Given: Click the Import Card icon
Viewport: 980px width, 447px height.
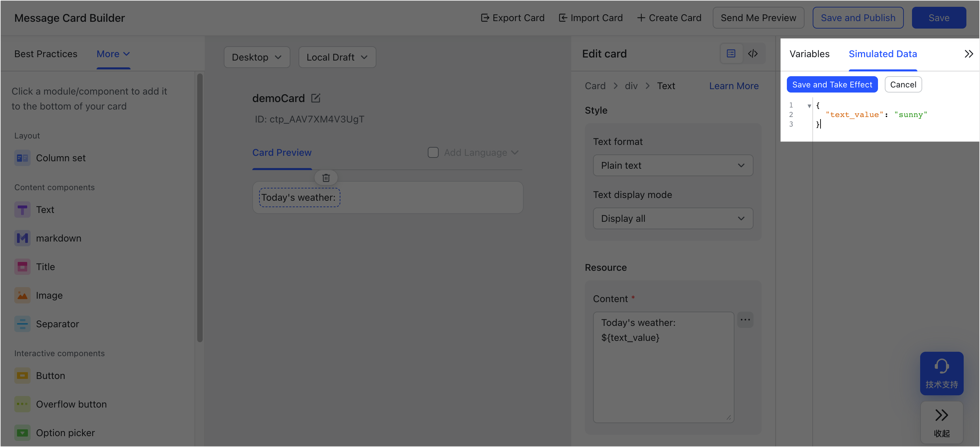Looking at the screenshot, I should click(x=563, y=18).
